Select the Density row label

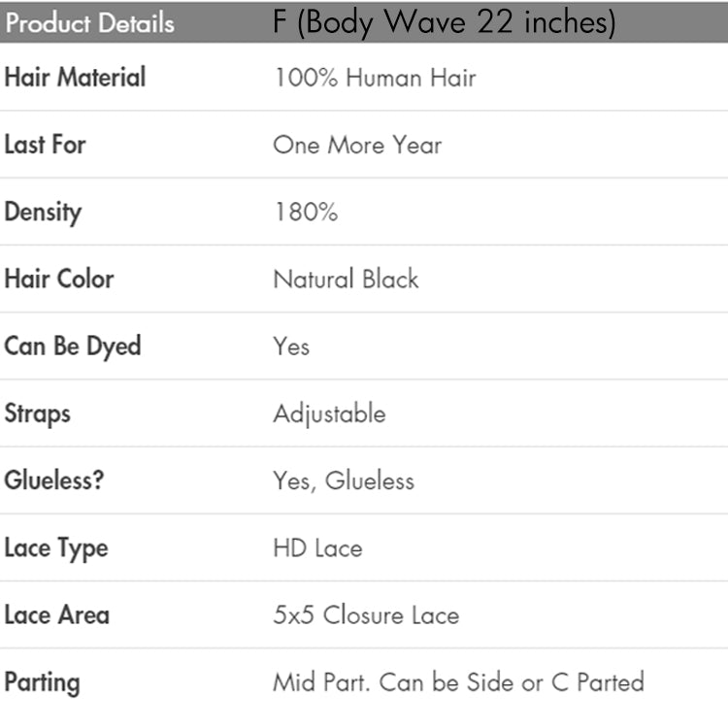pyautogui.click(x=43, y=212)
